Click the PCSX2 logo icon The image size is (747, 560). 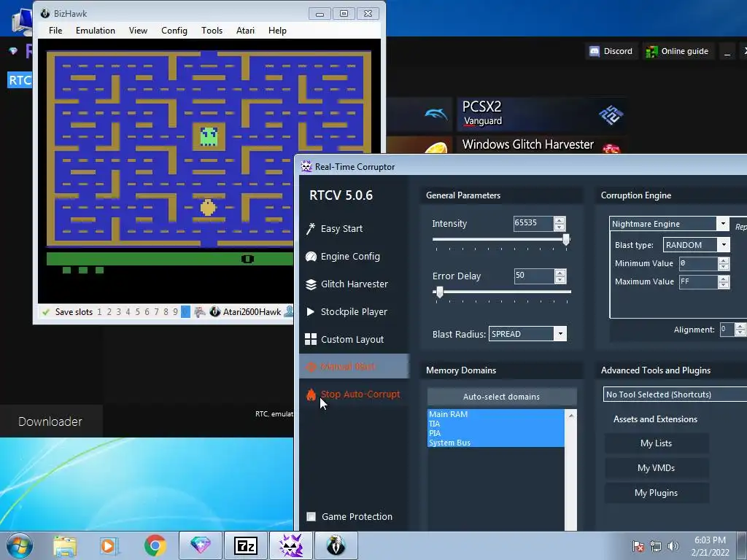611,114
